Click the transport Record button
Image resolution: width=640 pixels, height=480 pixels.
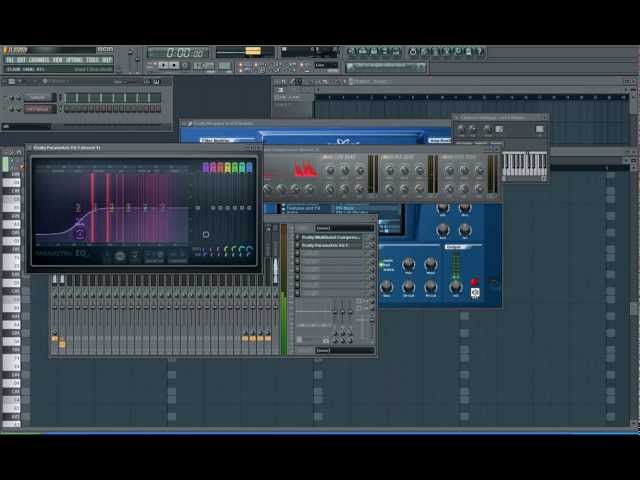(x=185, y=65)
